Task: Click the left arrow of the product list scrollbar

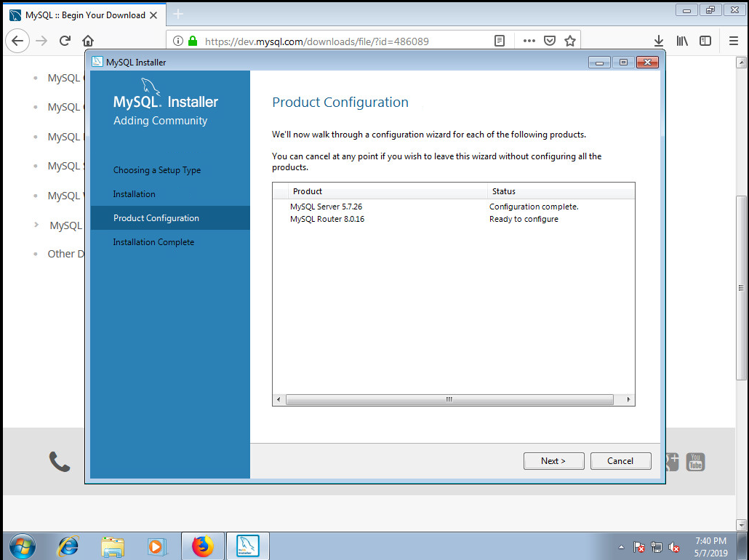Action: [279, 399]
